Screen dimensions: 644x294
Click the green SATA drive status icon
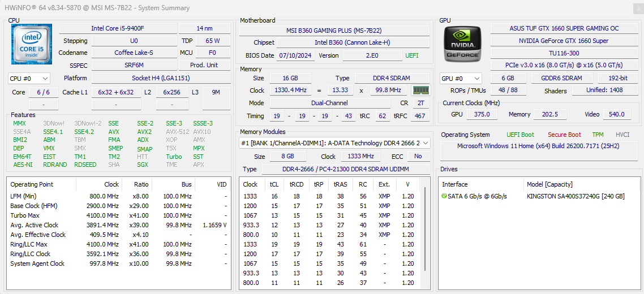click(x=445, y=196)
